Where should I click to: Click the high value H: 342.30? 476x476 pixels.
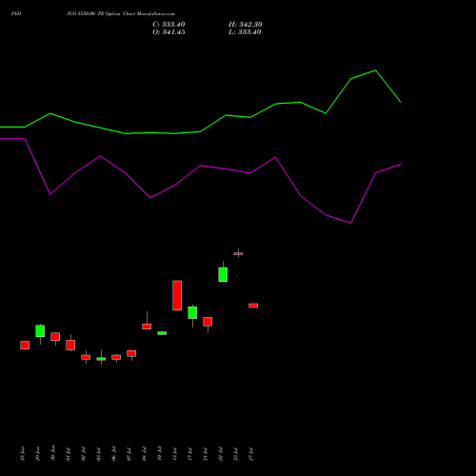point(246,25)
